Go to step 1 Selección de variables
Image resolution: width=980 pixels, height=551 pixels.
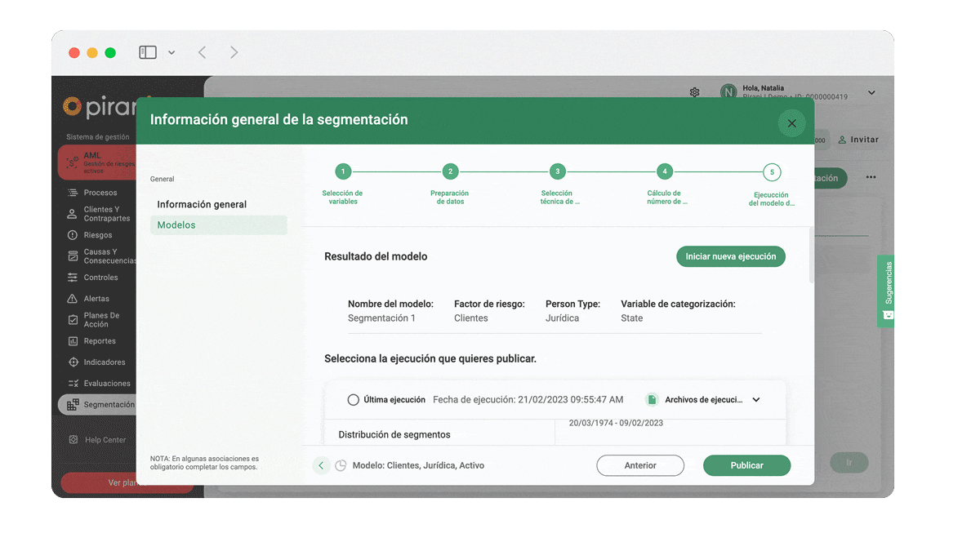[x=343, y=171]
